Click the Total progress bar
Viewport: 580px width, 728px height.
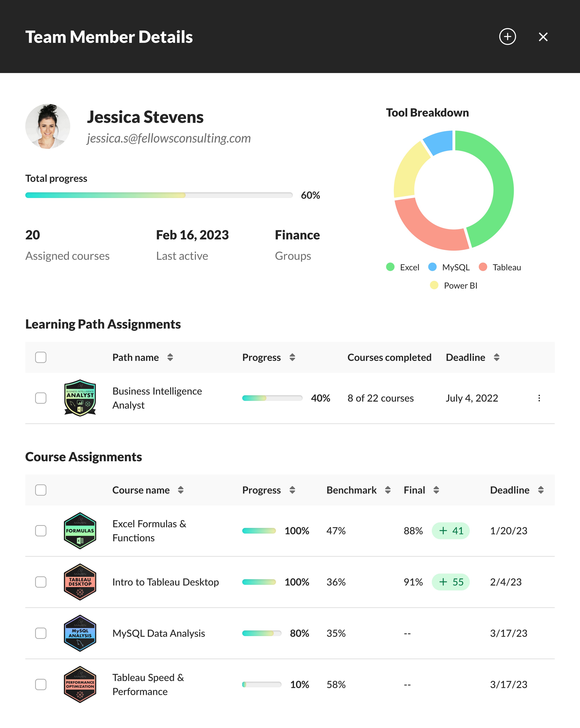pos(159,195)
